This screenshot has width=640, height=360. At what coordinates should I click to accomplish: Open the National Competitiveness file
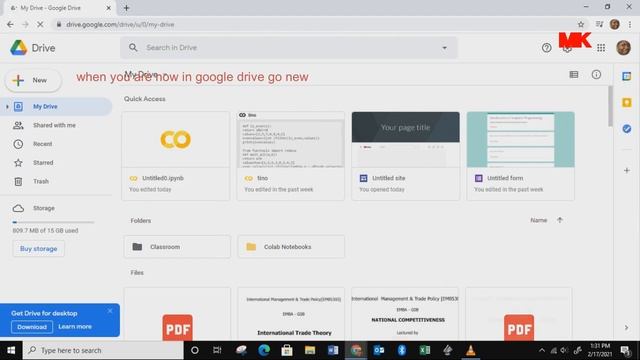[x=405, y=314]
